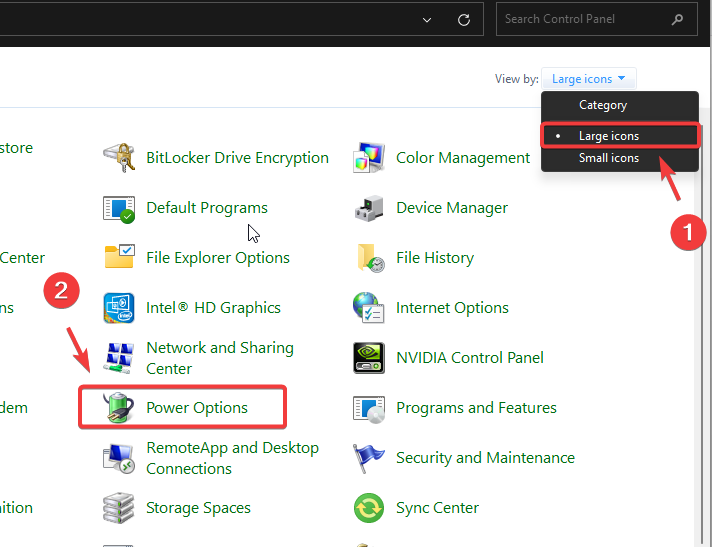Click the File History icon
Viewport: 712px width, 547px height.
coord(371,258)
